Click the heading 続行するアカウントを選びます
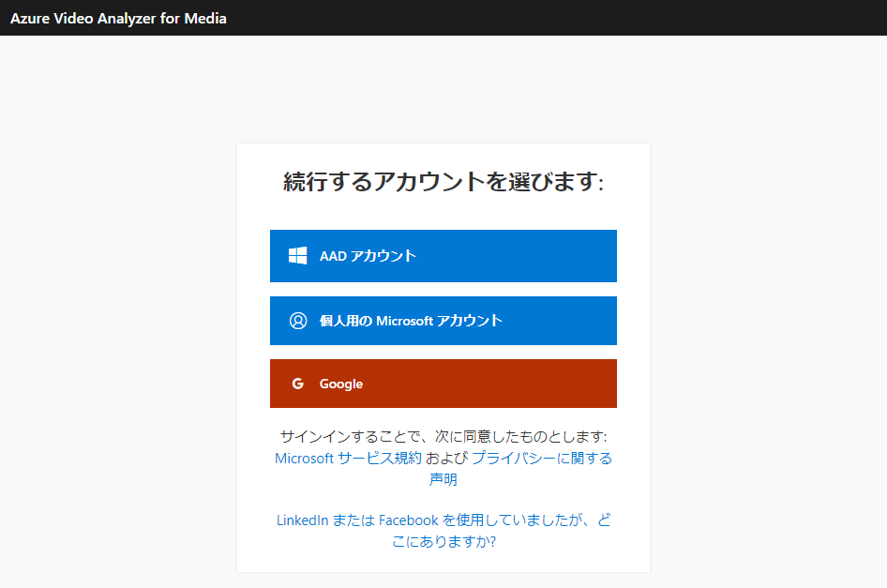 point(443,182)
